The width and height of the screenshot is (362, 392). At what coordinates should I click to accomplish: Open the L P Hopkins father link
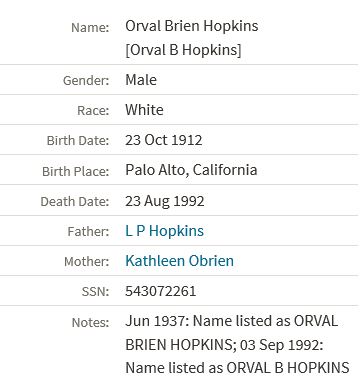[x=164, y=231]
